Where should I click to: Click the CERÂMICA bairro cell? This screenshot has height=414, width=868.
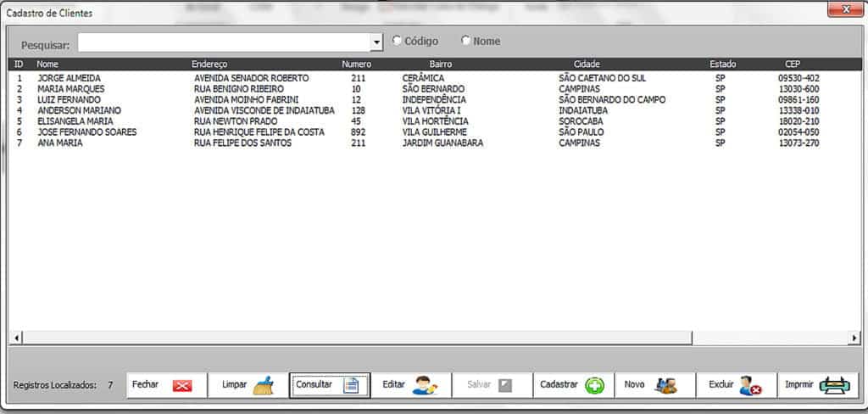423,79
